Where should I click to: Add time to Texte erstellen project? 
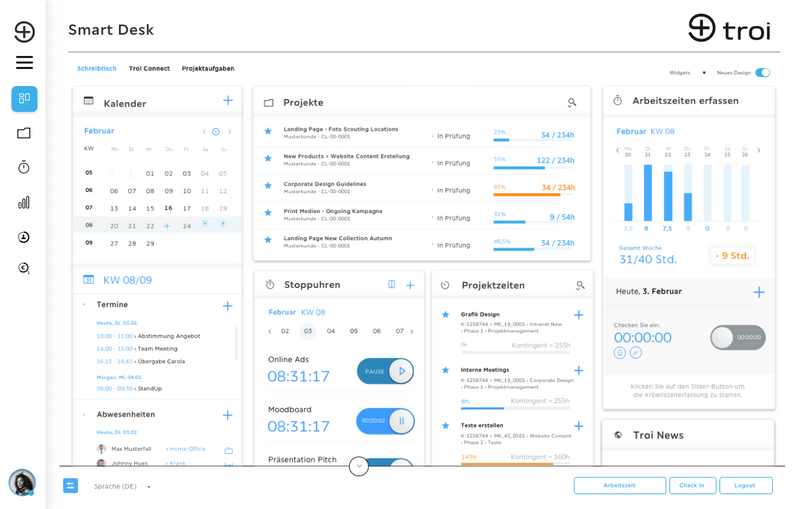coord(579,426)
